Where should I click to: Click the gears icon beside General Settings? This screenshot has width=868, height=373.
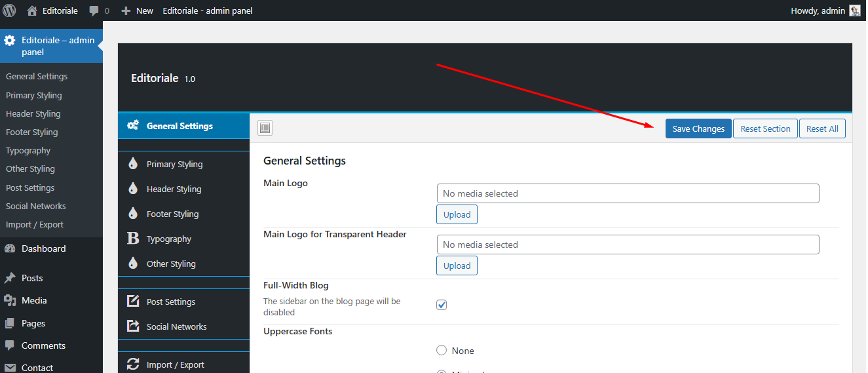coord(133,126)
